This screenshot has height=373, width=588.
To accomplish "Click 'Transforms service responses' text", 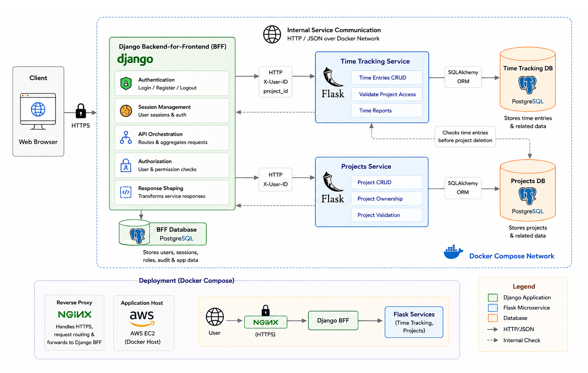I will point(172,196).
